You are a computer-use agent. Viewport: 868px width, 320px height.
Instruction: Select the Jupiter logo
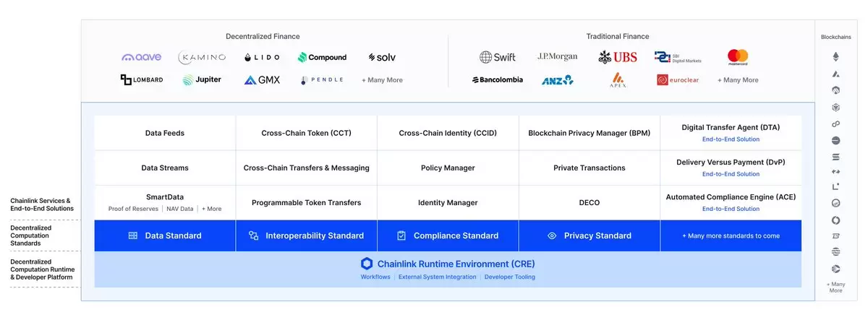tap(202, 80)
